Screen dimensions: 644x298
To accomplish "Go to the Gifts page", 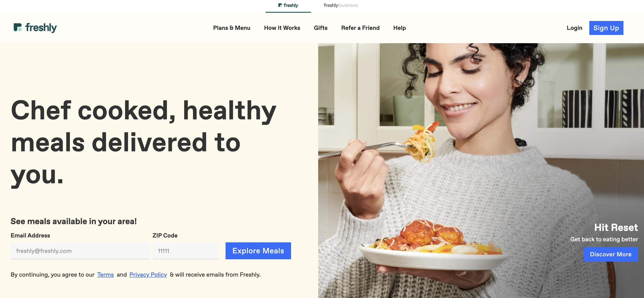I will 321,28.
